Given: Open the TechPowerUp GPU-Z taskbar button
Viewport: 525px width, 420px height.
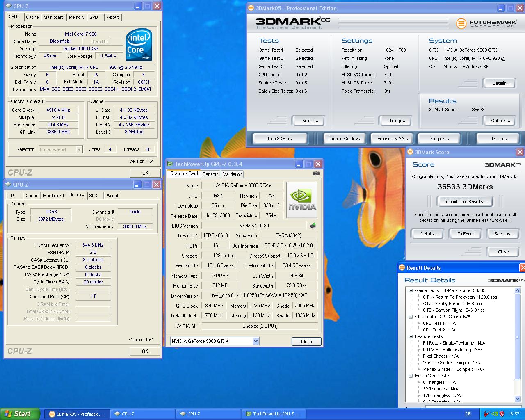Looking at the screenshot, I should click(274, 414).
